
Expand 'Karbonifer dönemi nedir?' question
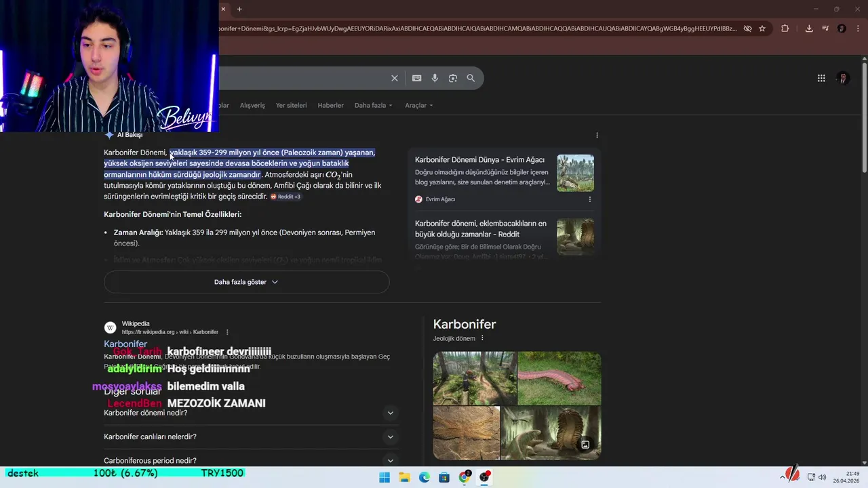pos(251,413)
